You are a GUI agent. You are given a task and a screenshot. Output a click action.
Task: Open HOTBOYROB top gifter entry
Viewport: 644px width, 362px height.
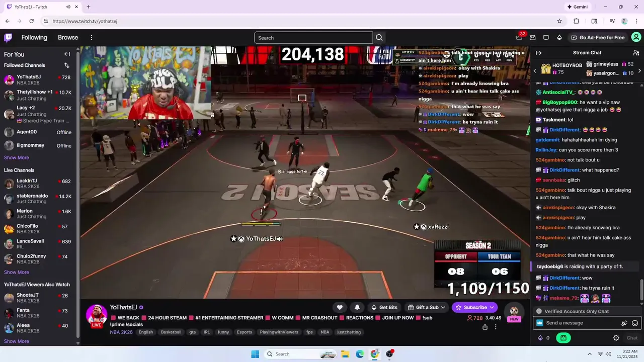pos(561,69)
